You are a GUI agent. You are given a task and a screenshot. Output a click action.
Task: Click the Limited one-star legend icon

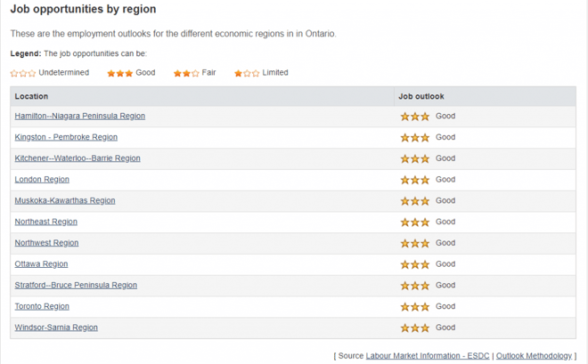(247, 73)
